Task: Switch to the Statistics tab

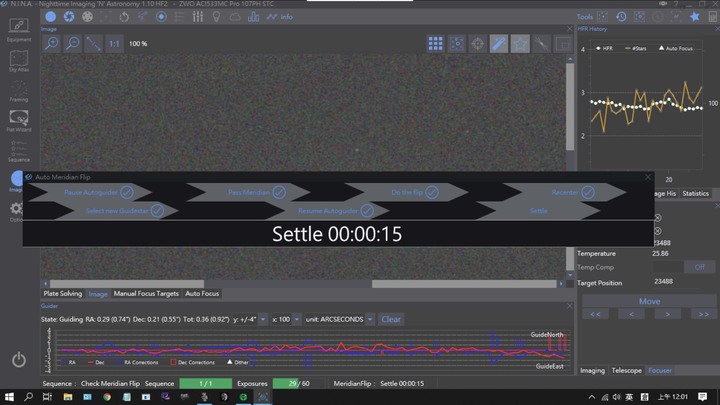Action: click(x=695, y=193)
